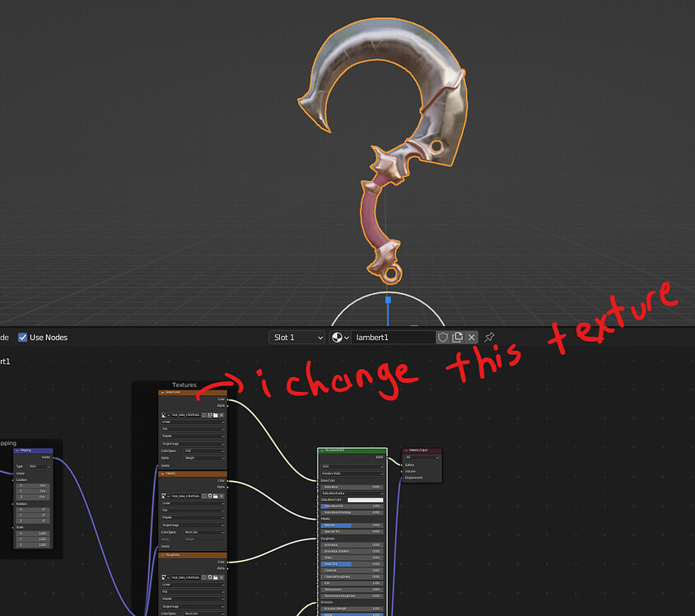Click the new image icon in the Metallic node
Image resolution: width=695 pixels, height=616 pixels.
tap(210, 497)
